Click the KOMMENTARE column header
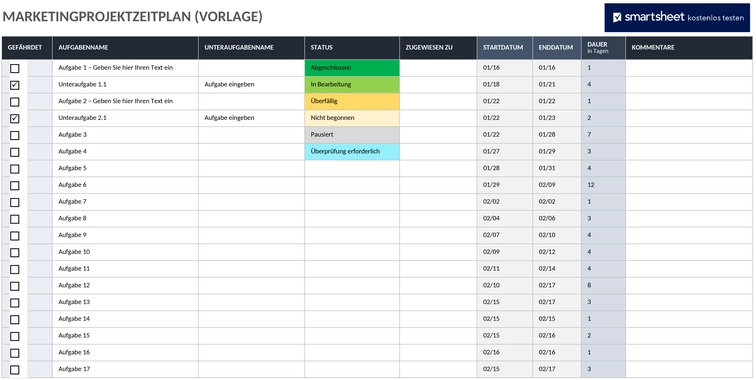This screenshot has width=756, height=380. (688, 48)
